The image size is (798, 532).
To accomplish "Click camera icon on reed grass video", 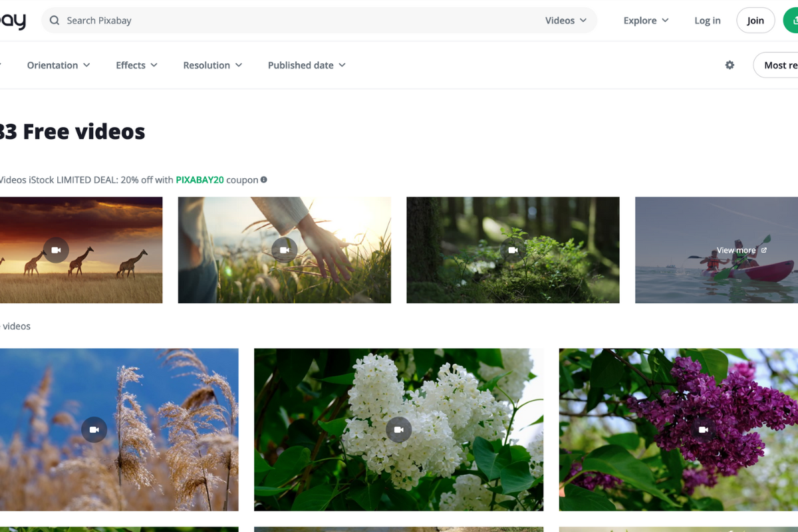I will (94, 430).
